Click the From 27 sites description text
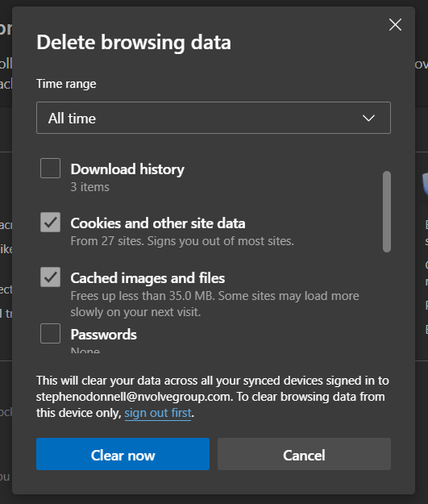 coord(182,241)
